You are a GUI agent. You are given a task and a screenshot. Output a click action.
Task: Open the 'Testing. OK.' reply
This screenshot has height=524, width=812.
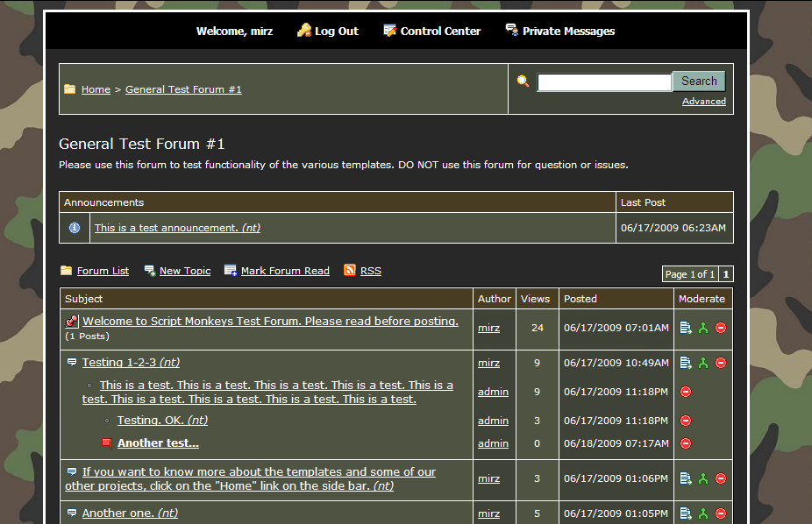[x=162, y=421]
